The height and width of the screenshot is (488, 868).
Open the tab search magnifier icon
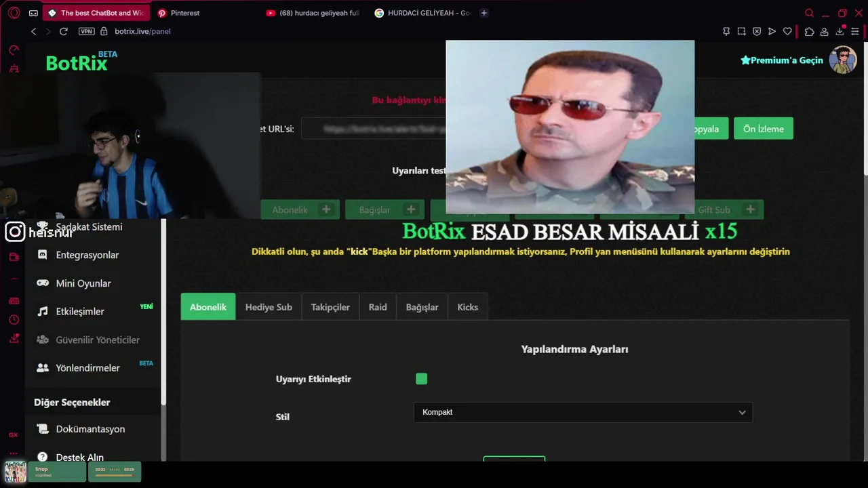point(809,13)
